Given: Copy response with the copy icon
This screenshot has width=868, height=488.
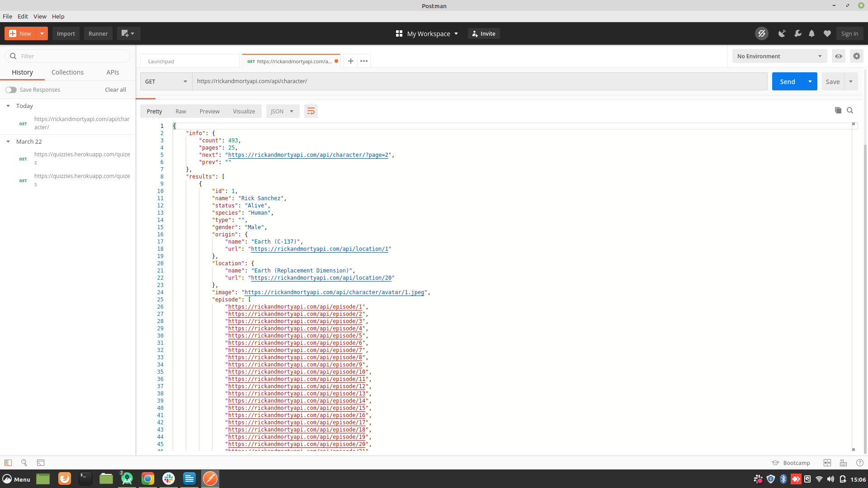Looking at the screenshot, I should (838, 110).
